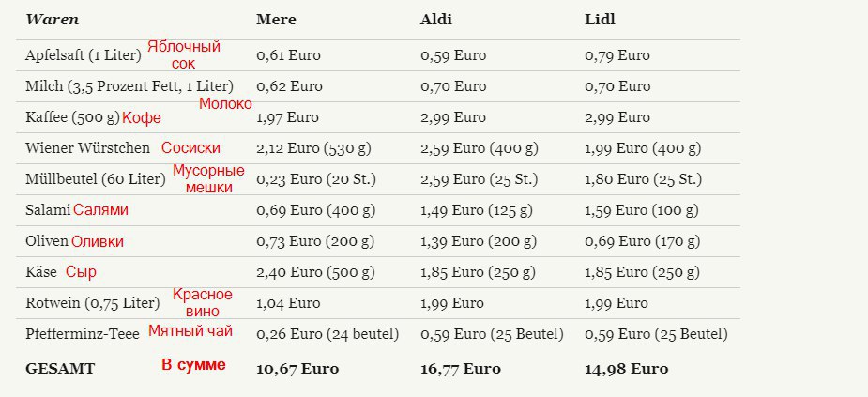Screen dimensions: 868x397
Task: Select Wiener Würstchen item name
Action: (87, 148)
